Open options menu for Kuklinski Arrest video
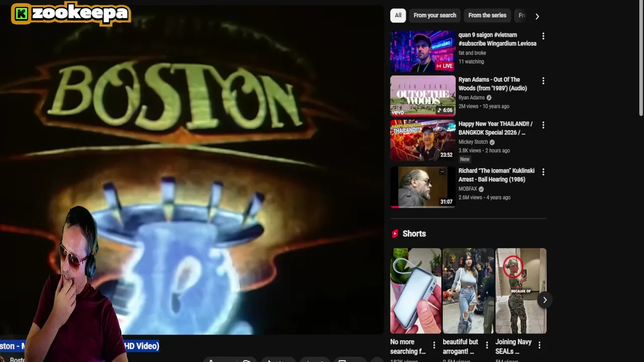Screen dimensions: 644x362 [x=543, y=172]
